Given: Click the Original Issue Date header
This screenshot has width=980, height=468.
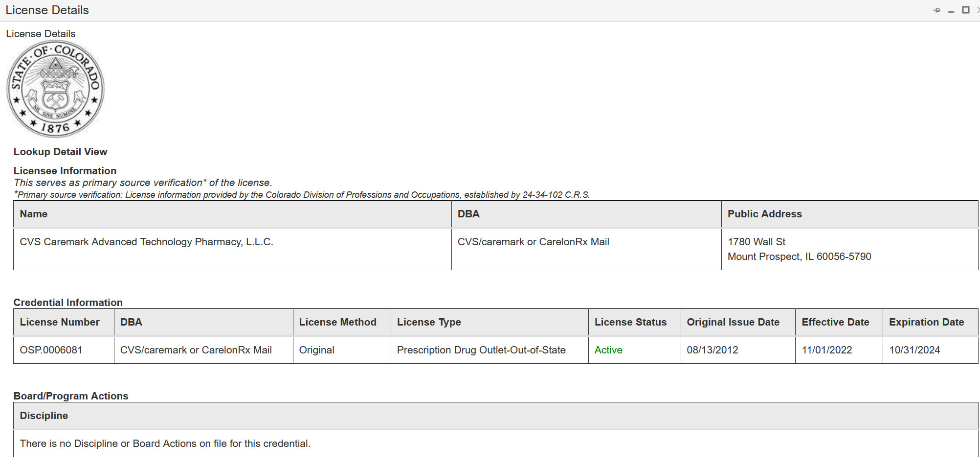Looking at the screenshot, I should click(x=733, y=322).
